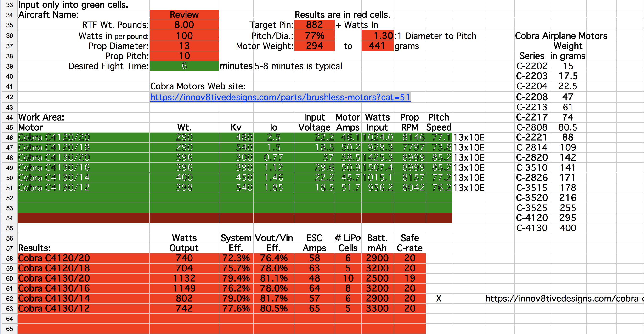Click the Cobra C4120/18 motor cell in work area

(x=84, y=147)
